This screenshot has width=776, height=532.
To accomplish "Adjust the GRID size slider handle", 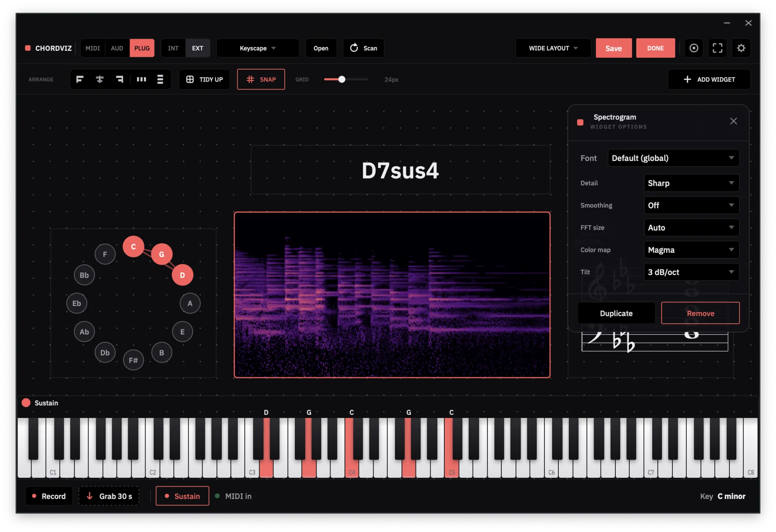I will pyautogui.click(x=341, y=79).
